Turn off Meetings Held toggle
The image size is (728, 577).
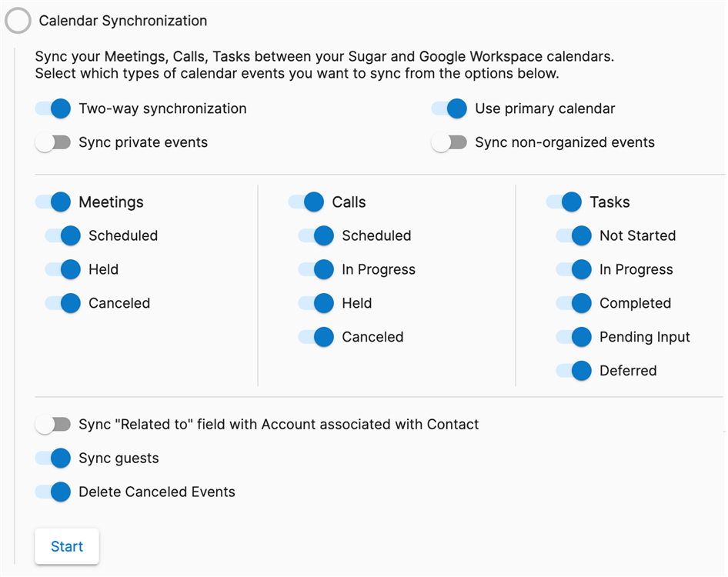click(x=63, y=269)
